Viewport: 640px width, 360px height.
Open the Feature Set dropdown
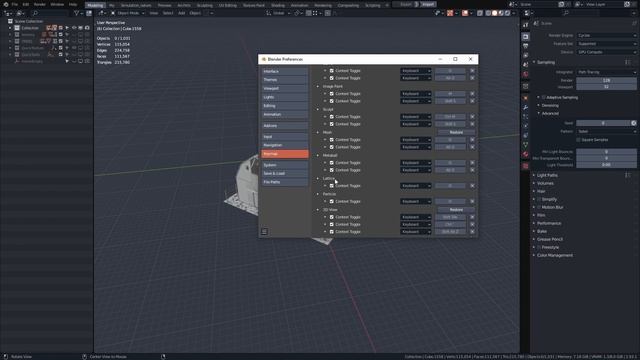(x=606, y=44)
